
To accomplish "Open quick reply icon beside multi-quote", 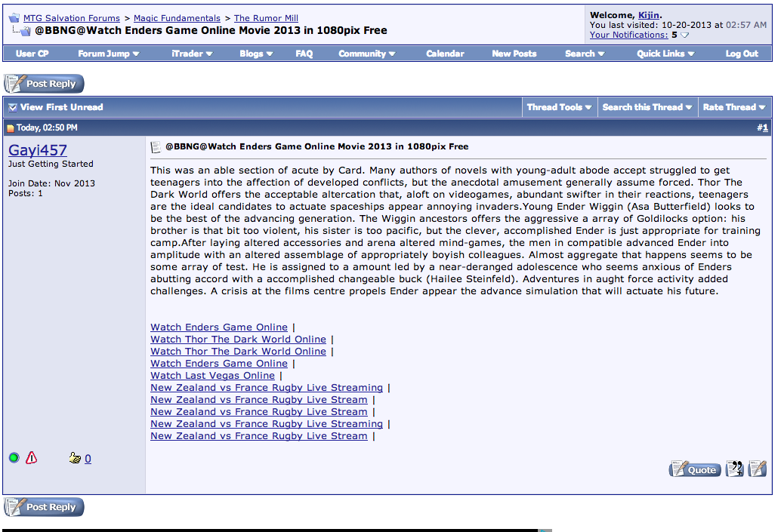I will pos(757,469).
